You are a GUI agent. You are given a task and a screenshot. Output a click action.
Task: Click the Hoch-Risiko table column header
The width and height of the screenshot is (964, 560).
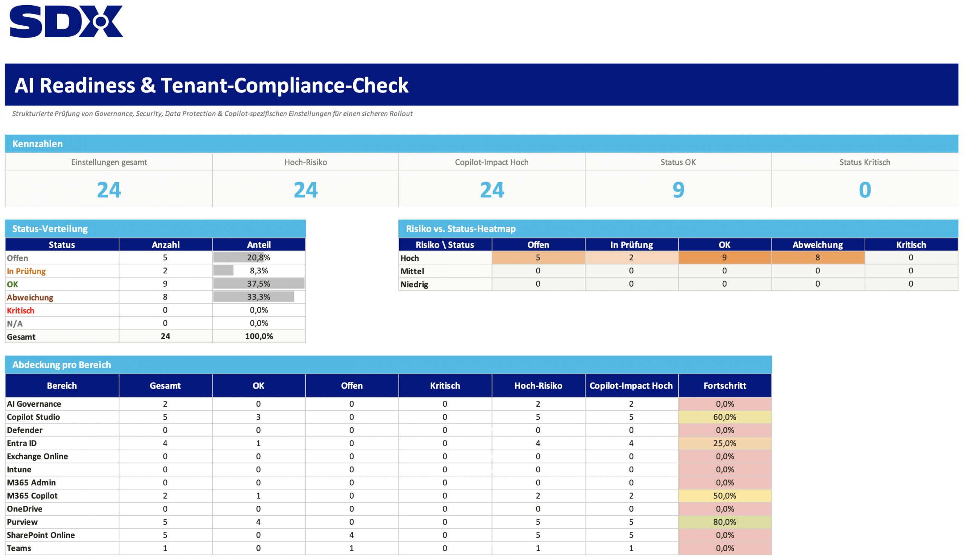[x=538, y=386]
